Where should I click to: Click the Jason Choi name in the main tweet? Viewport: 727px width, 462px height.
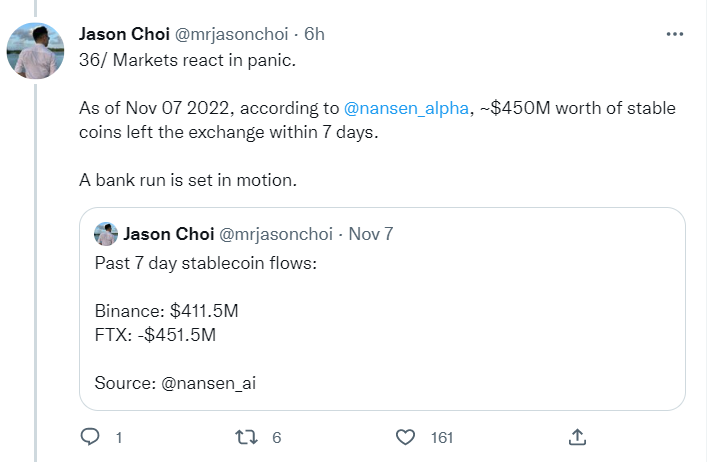point(124,34)
